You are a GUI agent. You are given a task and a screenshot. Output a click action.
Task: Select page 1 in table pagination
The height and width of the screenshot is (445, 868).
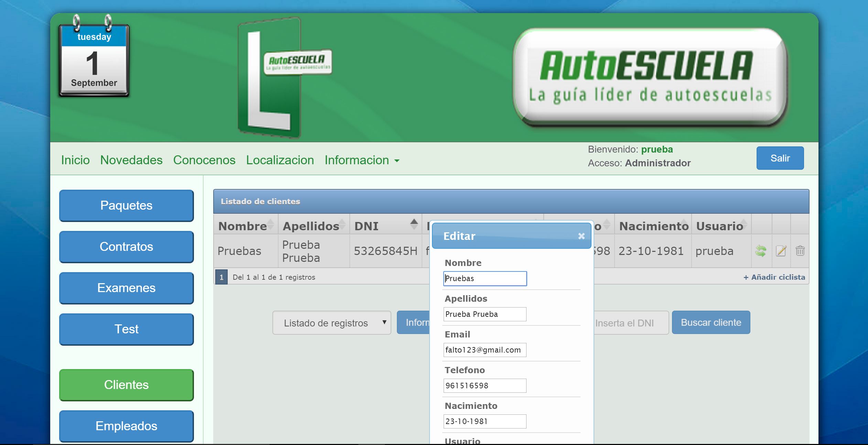click(221, 277)
